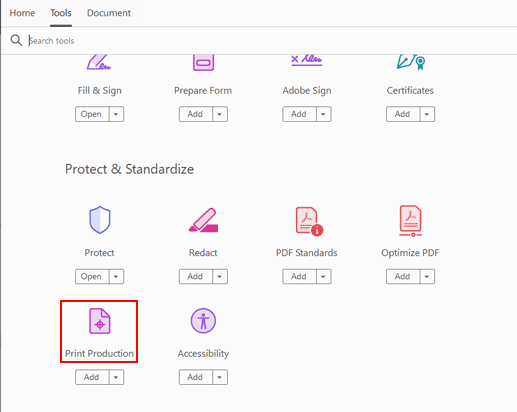This screenshot has height=412, width=517.
Task: Expand dropdown arrow beside Protect Open button
Action: click(116, 276)
